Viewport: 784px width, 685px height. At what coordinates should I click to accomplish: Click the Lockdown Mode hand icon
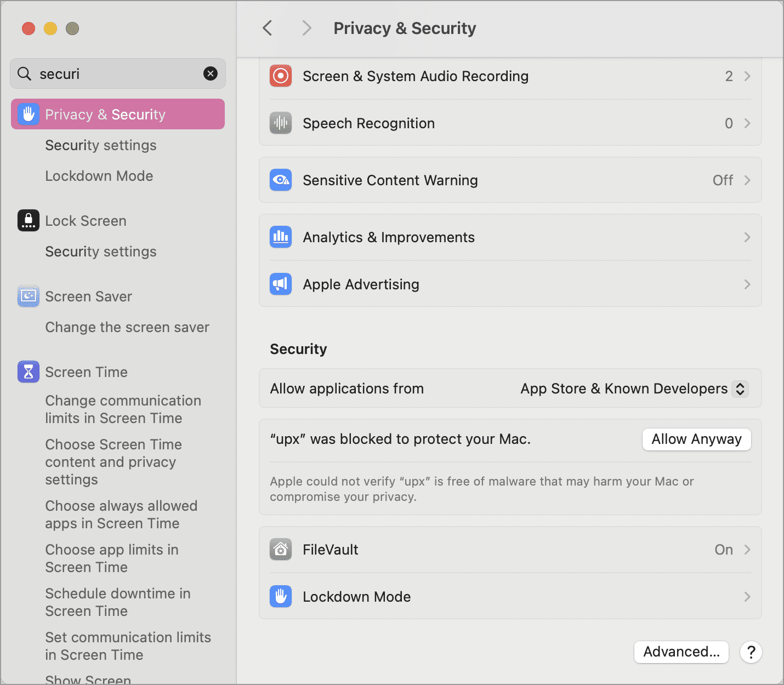(280, 597)
